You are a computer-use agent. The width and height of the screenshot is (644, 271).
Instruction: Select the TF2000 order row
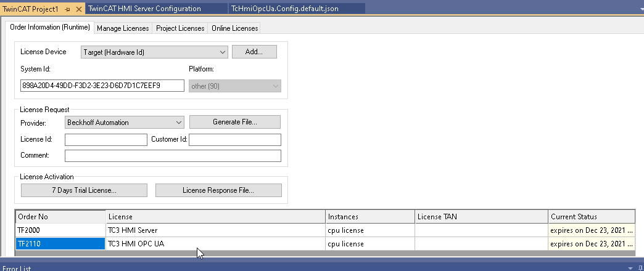click(325, 230)
